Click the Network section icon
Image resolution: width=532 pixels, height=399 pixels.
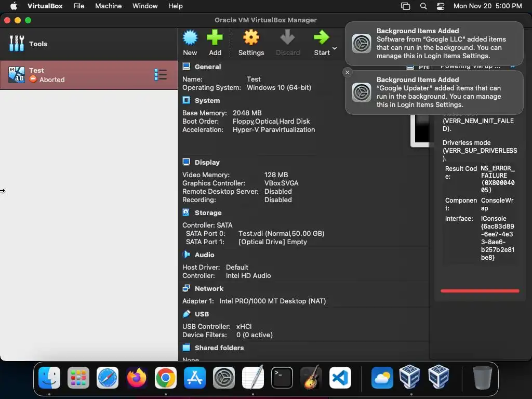click(187, 288)
